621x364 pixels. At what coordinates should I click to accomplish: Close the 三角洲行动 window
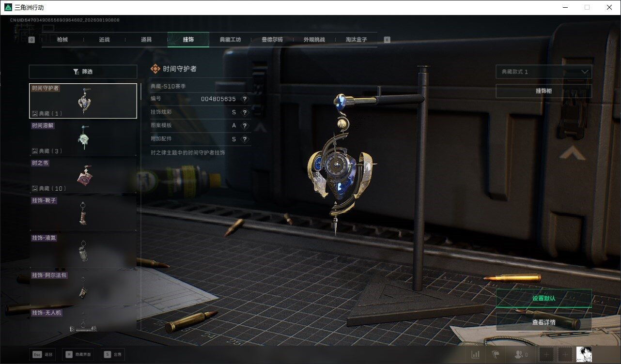click(609, 7)
